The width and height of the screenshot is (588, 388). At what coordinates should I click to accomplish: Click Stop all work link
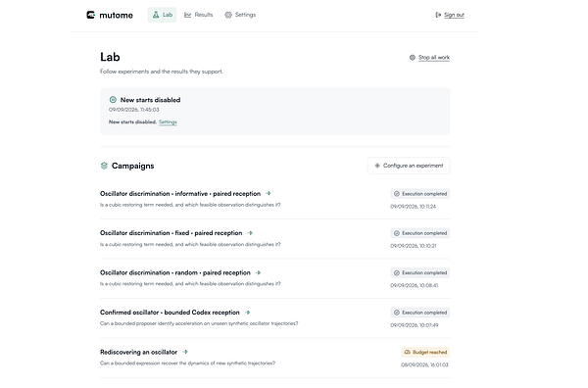[x=434, y=58]
